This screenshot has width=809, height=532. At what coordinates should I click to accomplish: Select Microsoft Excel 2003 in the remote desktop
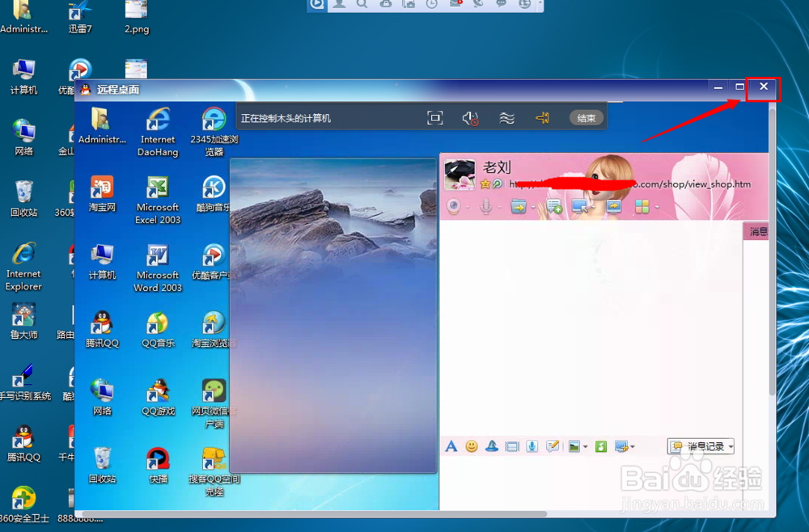(x=158, y=200)
